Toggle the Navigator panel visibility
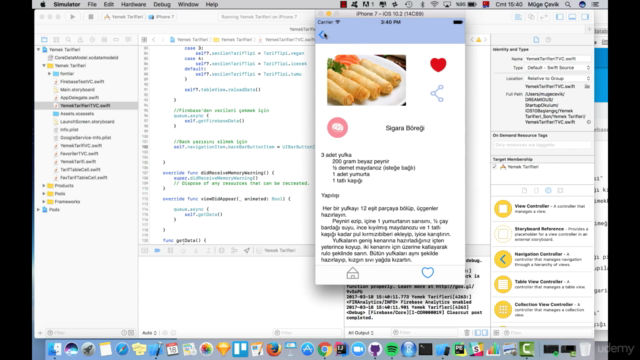 (560, 17)
